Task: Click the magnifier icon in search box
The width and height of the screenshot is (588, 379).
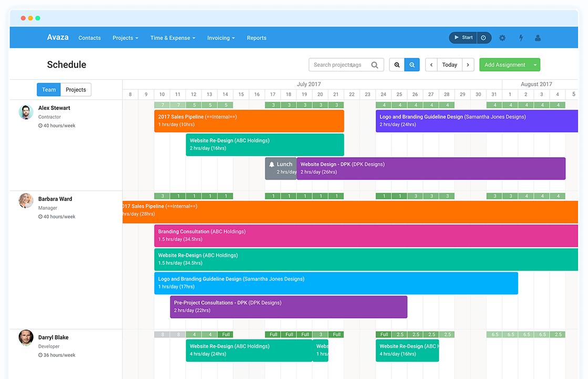Action: tap(375, 65)
